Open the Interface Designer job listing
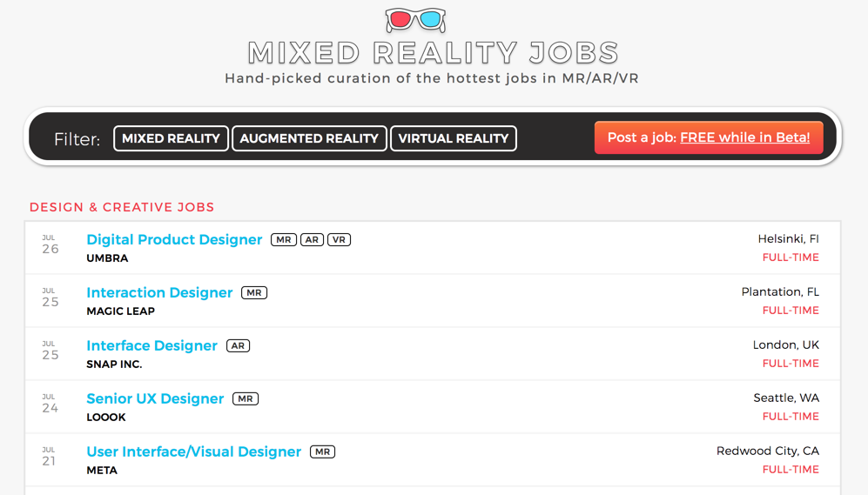Image resolution: width=868 pixels, height=495 pixels. 151,345
